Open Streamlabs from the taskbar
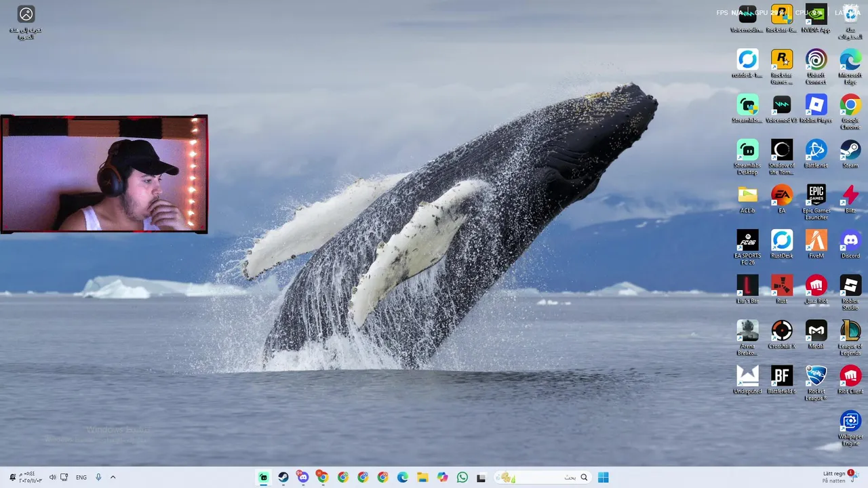 pos(264,477)
